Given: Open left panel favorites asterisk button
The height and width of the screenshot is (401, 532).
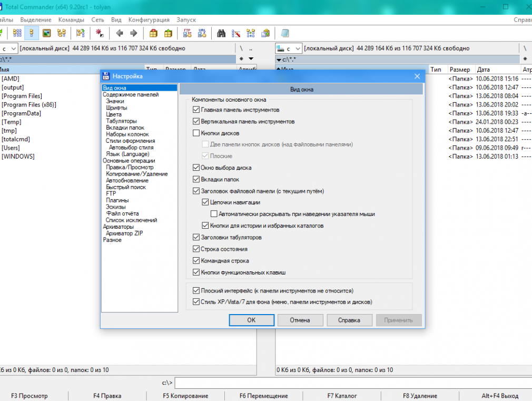Looking at the screenshot, I should tap(241, 58).
